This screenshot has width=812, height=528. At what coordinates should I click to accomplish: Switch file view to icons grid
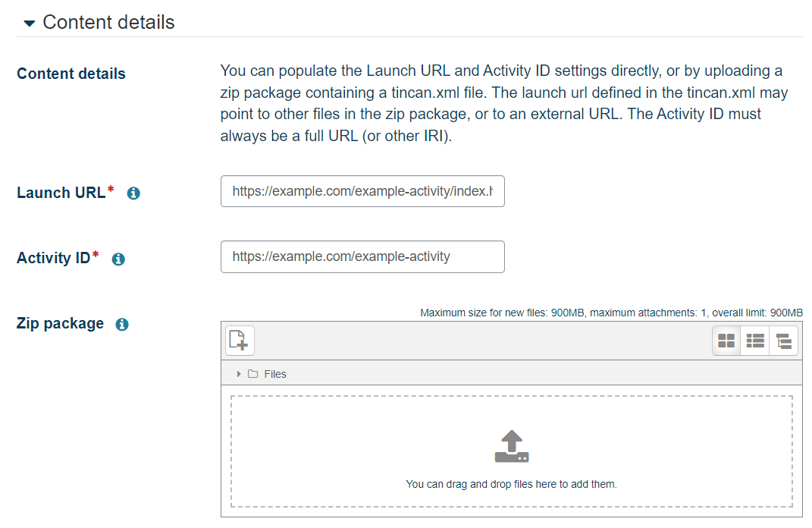[726, 341]
